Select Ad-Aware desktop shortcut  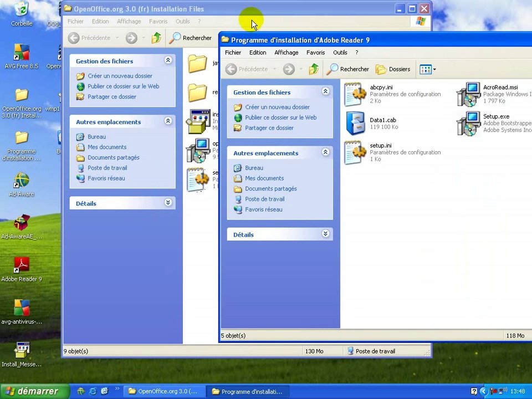pyautogui.click(x=22, y=184)
